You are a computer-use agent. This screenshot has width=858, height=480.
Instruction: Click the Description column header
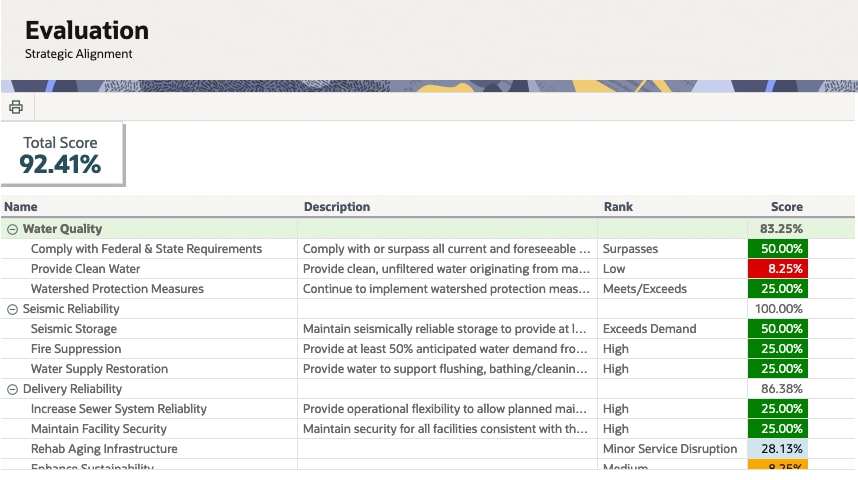(x=337, y=207)
